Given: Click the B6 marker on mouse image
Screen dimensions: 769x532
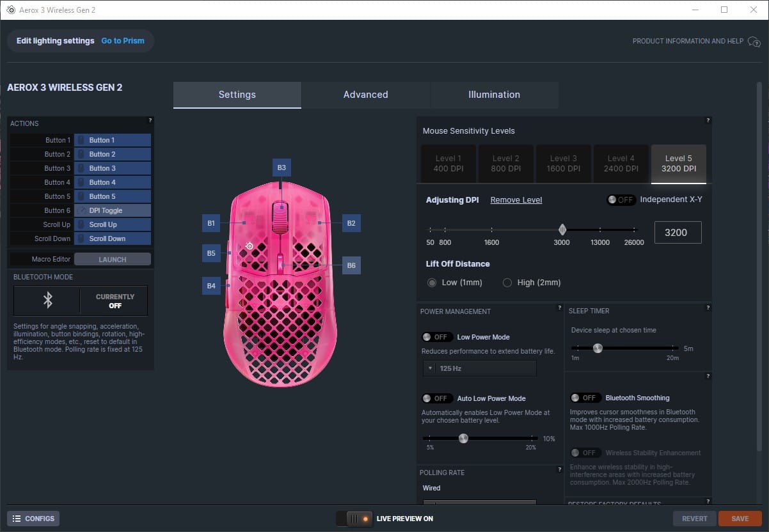Looking at the screenshot, I should (x=351, y=265).
